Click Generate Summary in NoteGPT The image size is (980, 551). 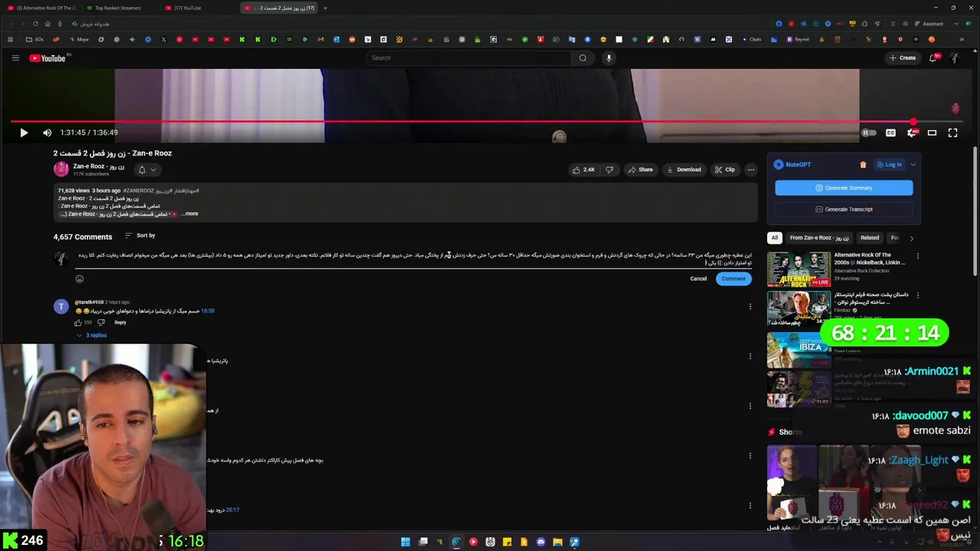(x=844, y=187)
